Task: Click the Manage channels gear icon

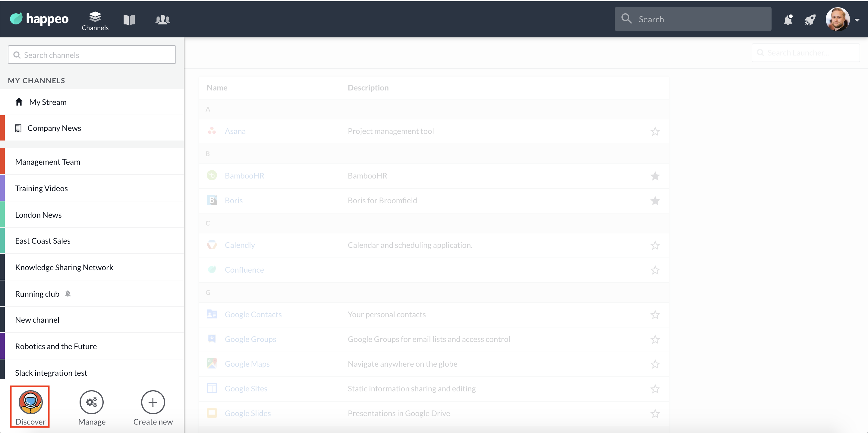Action: (92, 402)
